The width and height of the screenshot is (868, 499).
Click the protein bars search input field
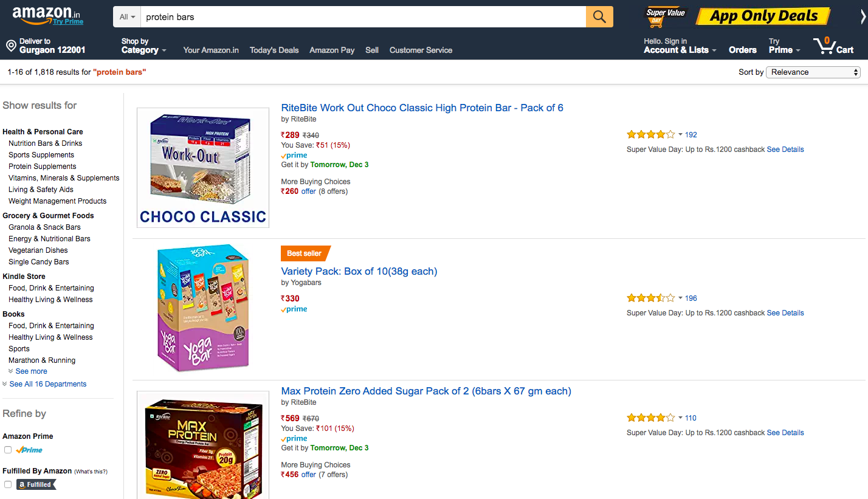pos(363,17)
